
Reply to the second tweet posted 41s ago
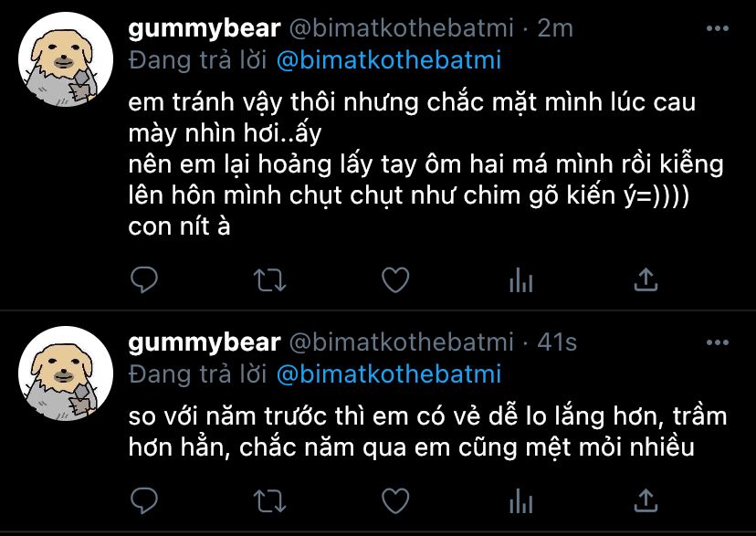pos(144,500)
